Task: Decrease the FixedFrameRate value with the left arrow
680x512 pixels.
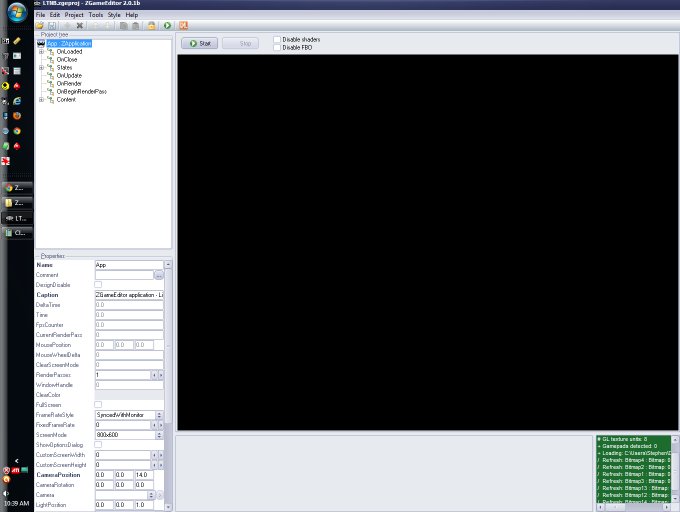Action: coord(154,425)
